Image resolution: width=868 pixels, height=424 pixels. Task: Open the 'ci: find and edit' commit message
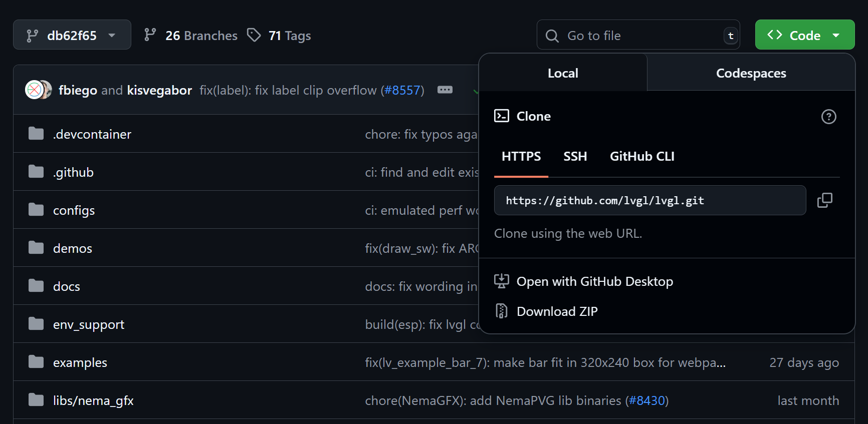pyautogui.click(x=421, y=172)
